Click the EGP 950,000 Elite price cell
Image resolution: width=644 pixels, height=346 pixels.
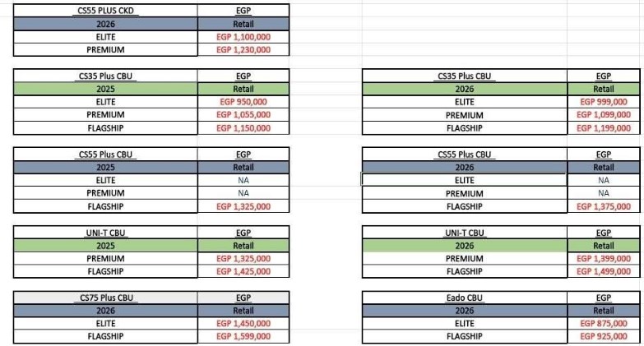[243, 101]
